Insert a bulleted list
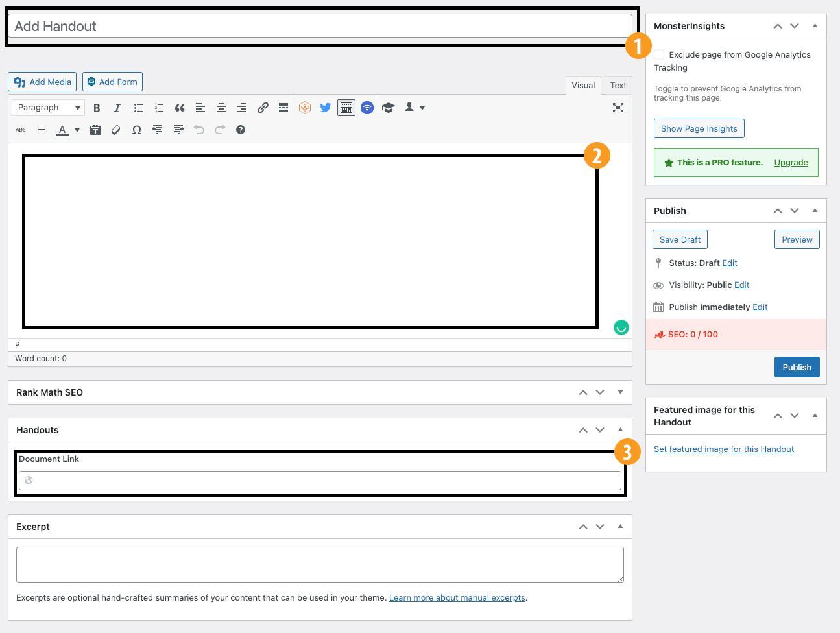The image size is (840, 633). coord(138,108)
